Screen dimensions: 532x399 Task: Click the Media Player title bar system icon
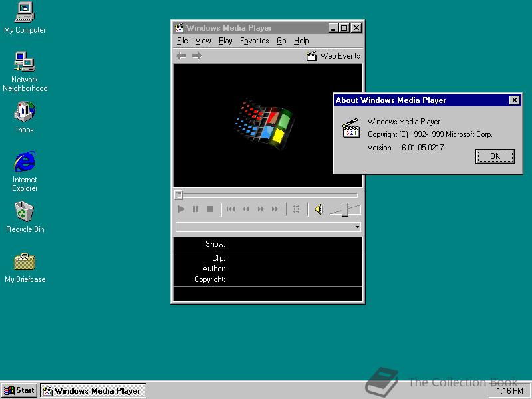(179, 28)
